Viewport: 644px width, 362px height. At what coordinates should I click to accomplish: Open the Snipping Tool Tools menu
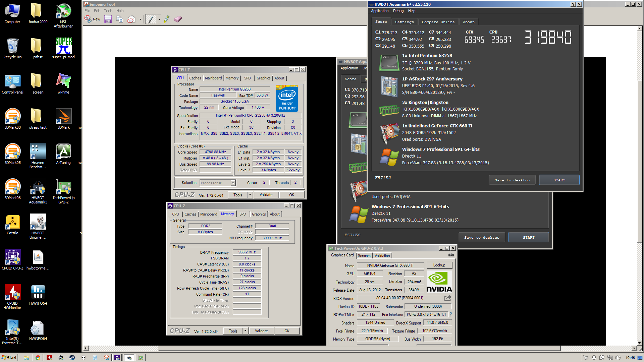108,11
